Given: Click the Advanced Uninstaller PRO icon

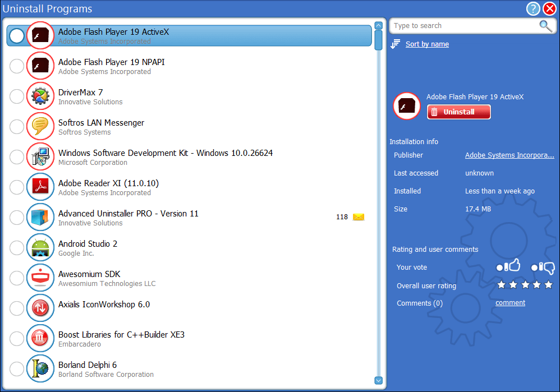Looking at the screenshot, I should point(40,217).
